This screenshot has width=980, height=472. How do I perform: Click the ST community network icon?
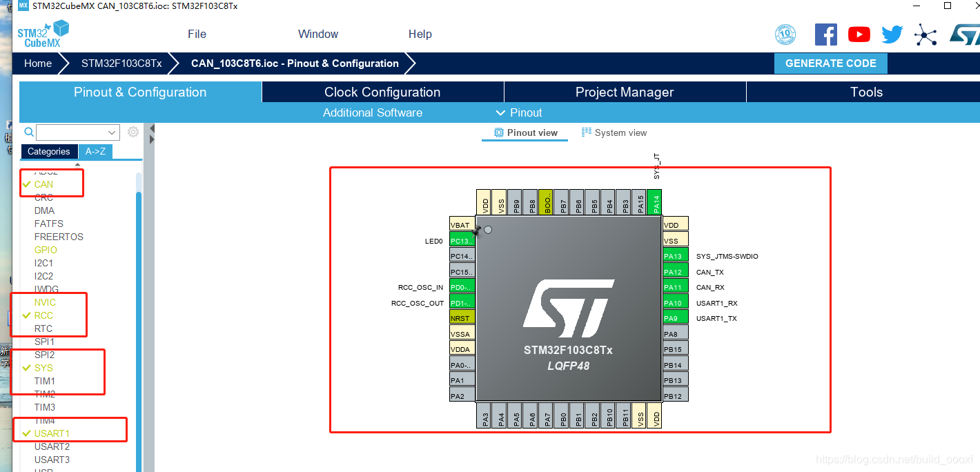[x=925, y=35]
